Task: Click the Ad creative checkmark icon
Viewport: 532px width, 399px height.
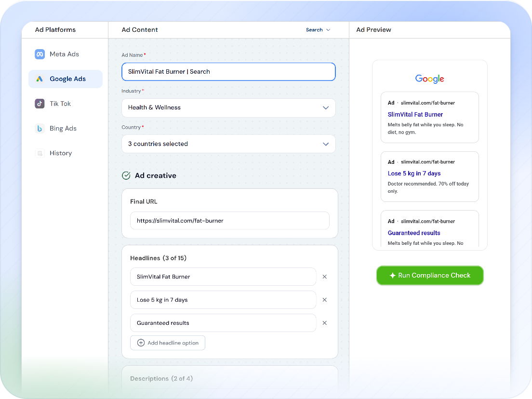Action: 126,175
